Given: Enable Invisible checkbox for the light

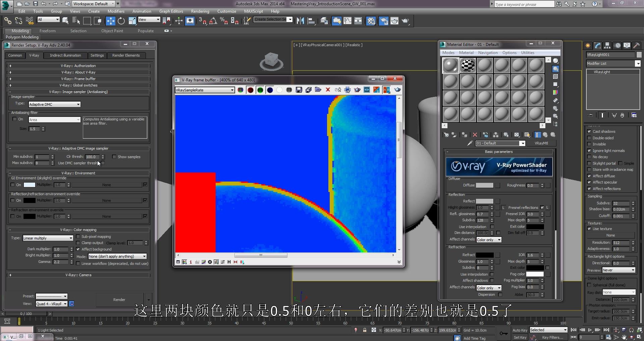Looking at the screenshot, I should 589,144.
